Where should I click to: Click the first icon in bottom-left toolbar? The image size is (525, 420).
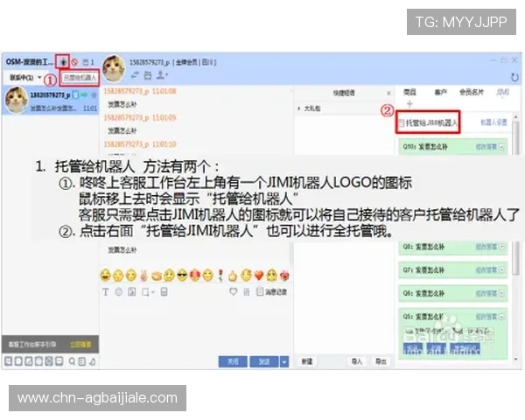coord(8,361)
